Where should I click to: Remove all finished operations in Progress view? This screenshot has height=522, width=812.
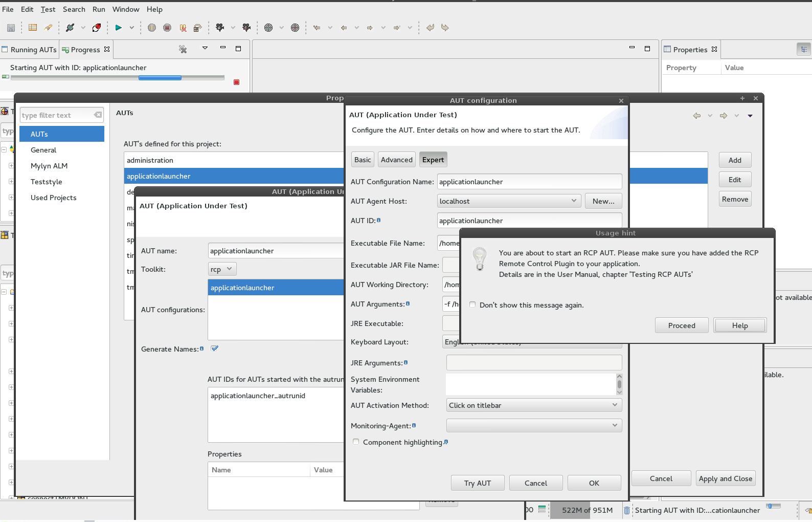183,49
